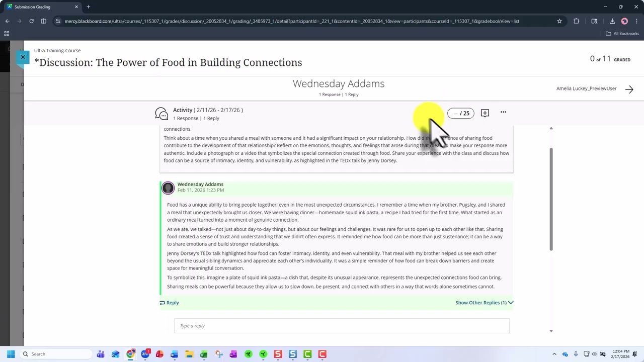Open Microsoft Teams from taskbar
The image size is (644, 362).
point(101,354)
